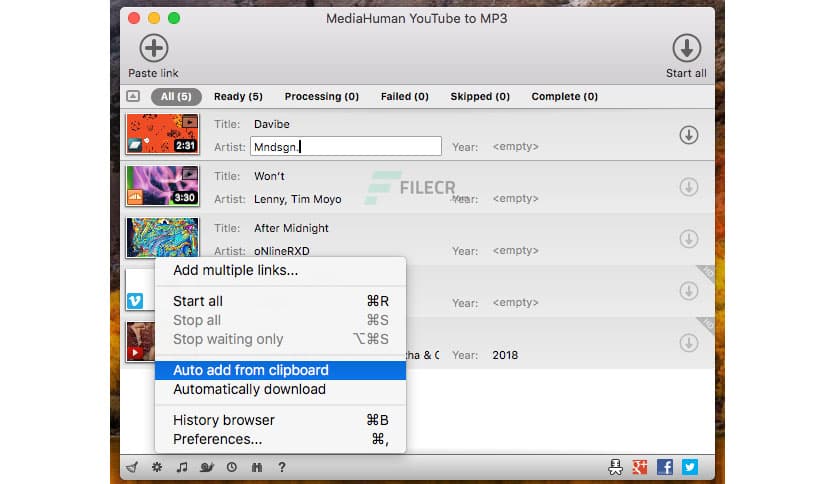836x484 pixels.
Task: Download the 2018 track row
Action: pyautogui.click(x=688, y=343)
